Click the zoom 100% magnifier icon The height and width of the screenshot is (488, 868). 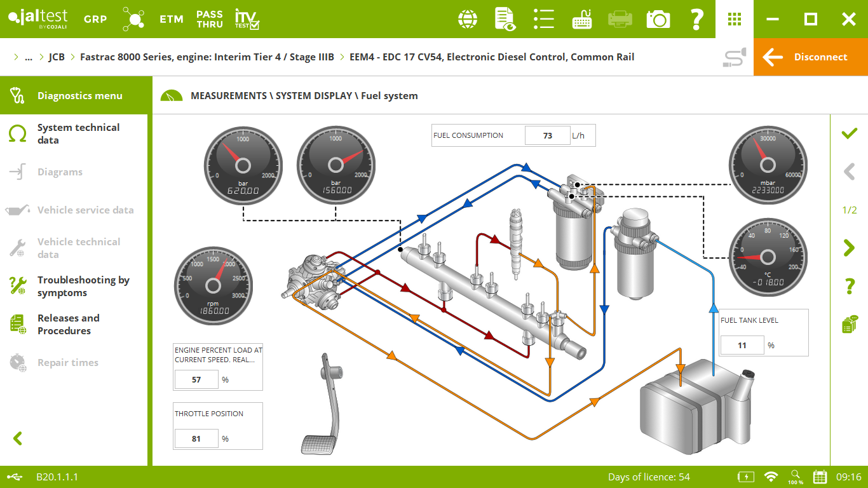[x=796, y=477]
